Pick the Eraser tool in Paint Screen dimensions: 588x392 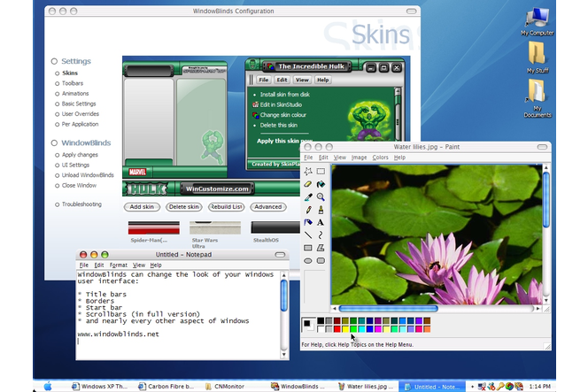coord(308,184)
